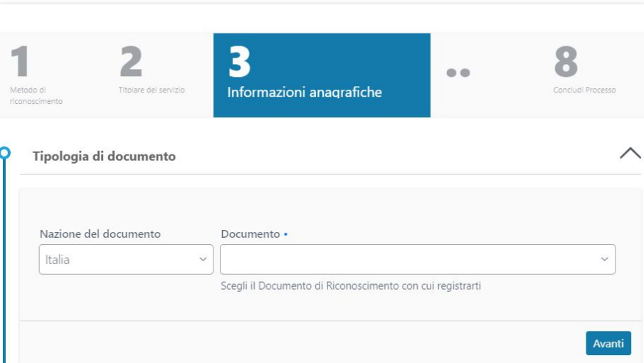Click the Nazione del documento label
Image resolution: width=644 pixels, height=363 pixels.
[100, 234]
